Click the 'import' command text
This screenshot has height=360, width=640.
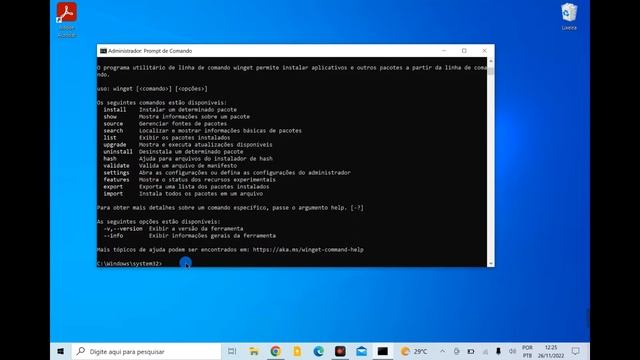click(x=113, y=193)
